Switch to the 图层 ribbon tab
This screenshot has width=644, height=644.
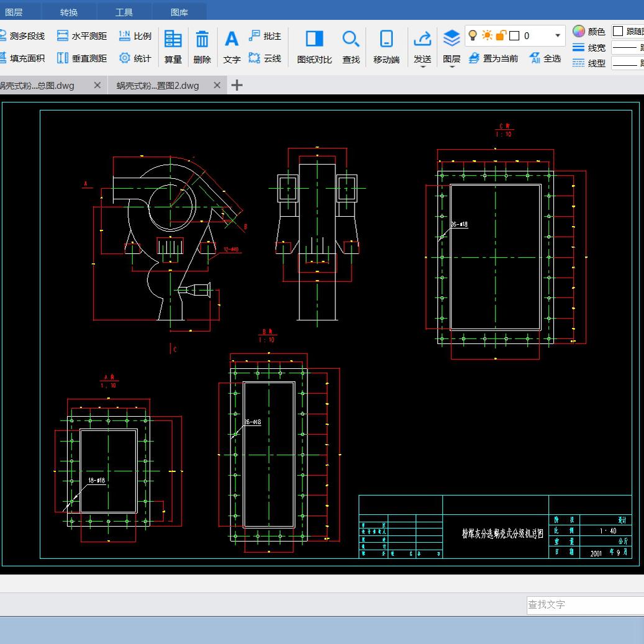pos(14,12)
